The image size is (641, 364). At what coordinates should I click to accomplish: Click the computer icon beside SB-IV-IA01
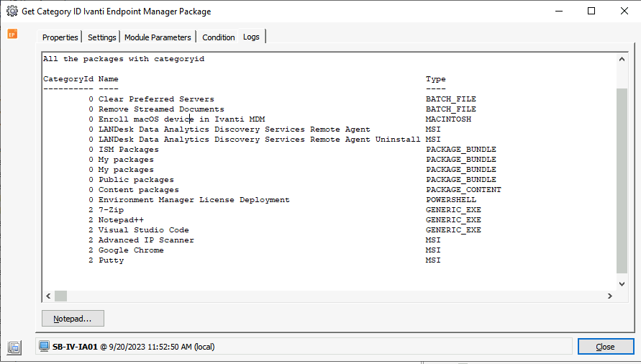coord(44,347)
